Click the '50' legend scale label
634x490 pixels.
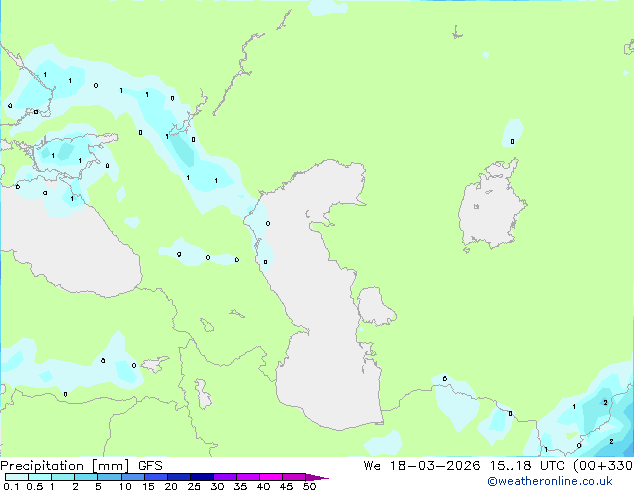309,486
